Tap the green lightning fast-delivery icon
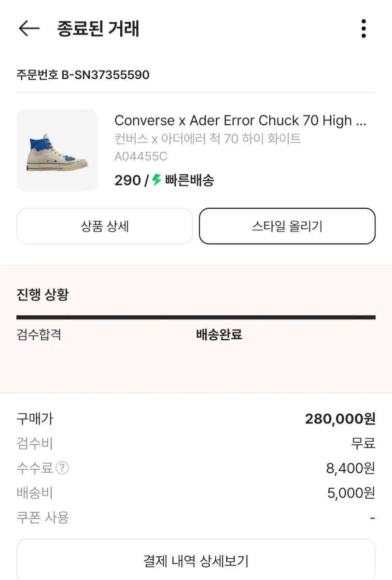 pos(156,180)
